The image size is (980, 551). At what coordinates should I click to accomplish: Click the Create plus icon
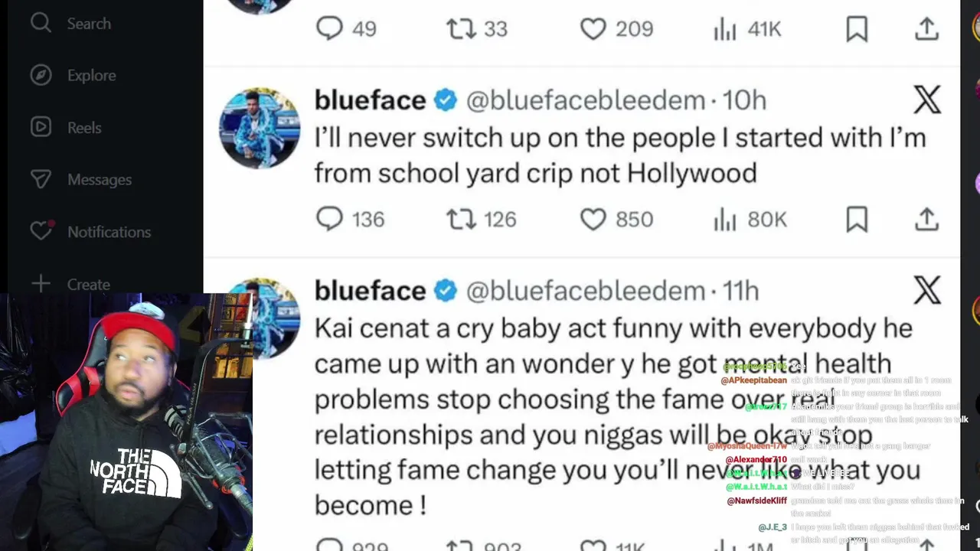(41, 284)
